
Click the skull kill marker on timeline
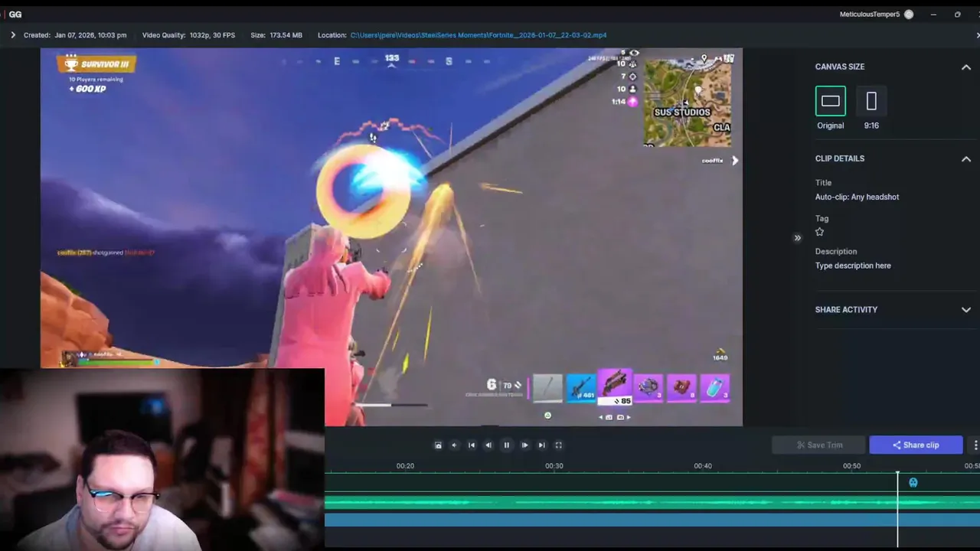click(x=913, y=482)
